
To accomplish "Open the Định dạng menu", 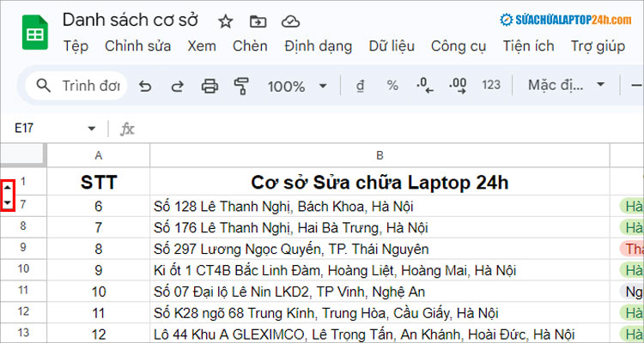I will 318,46.
